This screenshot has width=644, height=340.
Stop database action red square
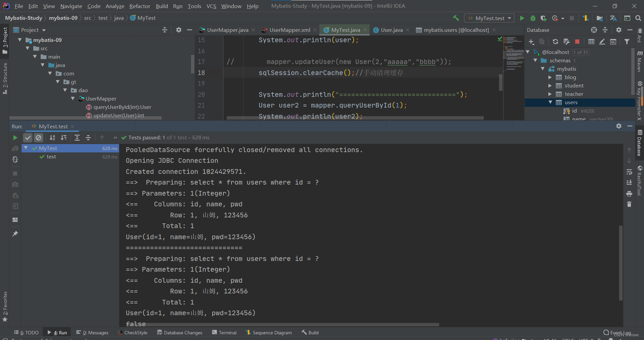577,42
